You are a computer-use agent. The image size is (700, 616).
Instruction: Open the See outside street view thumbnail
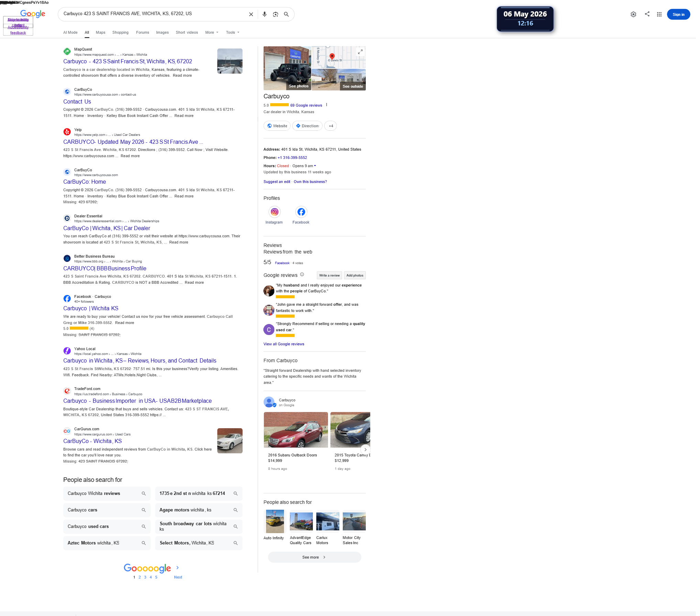339,79
